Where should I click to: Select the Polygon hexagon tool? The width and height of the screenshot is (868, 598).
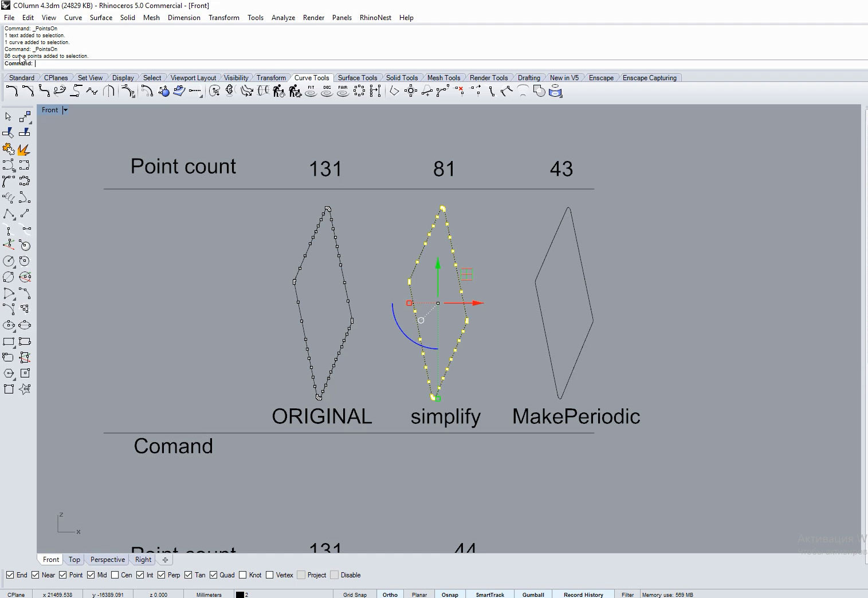point(8,373)
